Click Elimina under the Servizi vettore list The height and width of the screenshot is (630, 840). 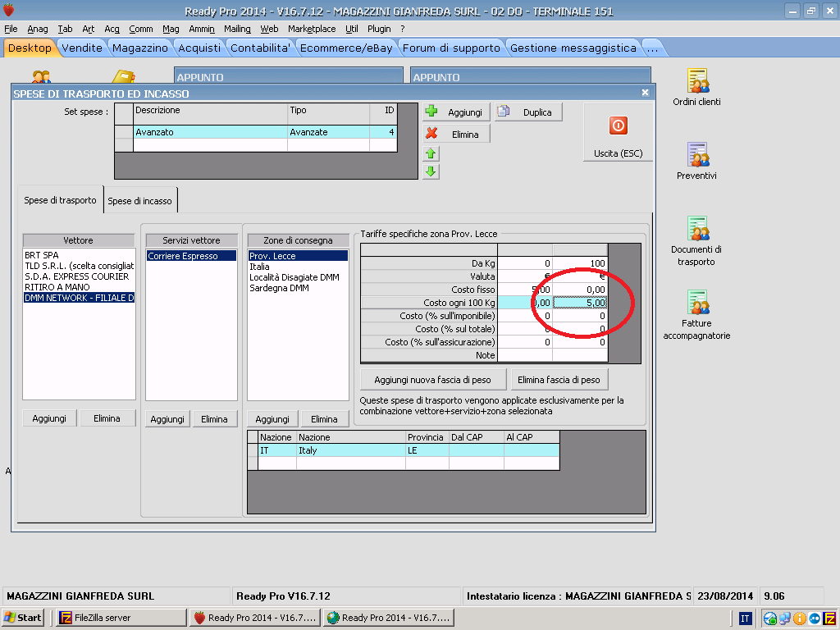point(214,419)
